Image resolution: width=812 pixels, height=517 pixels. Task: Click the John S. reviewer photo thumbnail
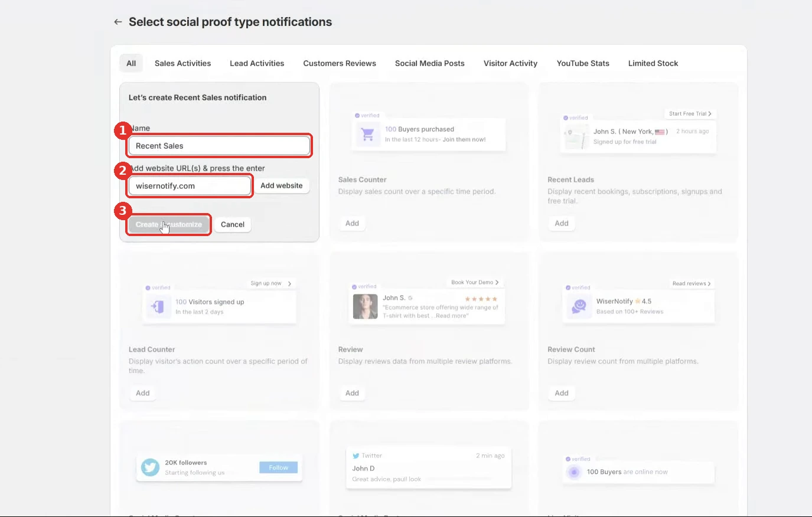(365, 306)
